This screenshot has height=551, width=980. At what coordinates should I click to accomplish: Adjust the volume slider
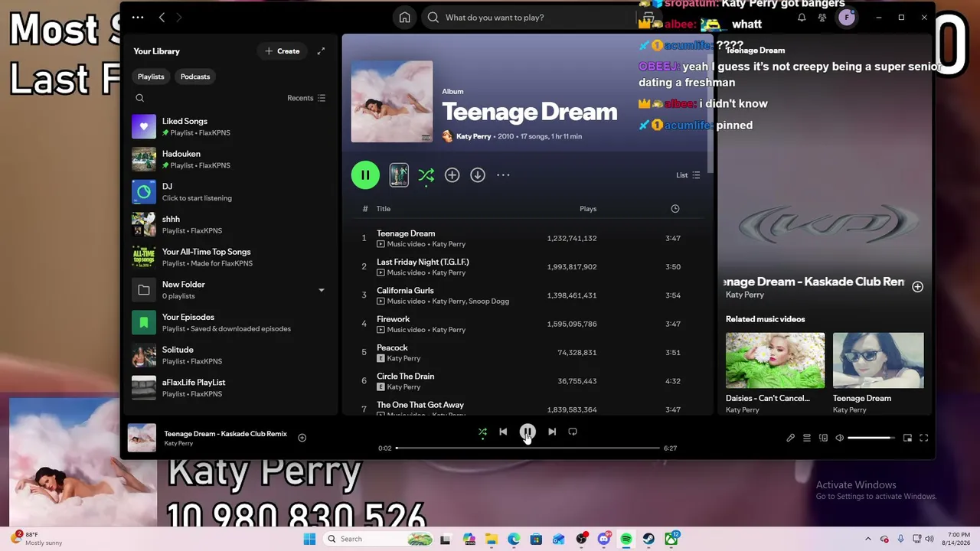pyautogui.click(x=871, y=438)
